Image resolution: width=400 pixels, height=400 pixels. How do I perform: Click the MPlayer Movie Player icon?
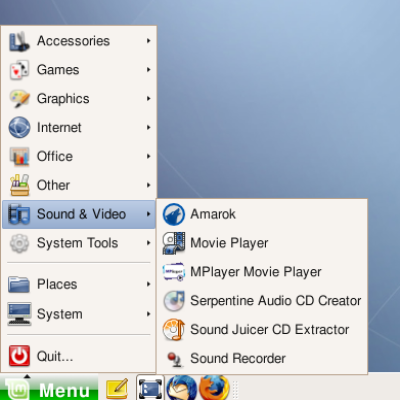(x=174, y=272)
